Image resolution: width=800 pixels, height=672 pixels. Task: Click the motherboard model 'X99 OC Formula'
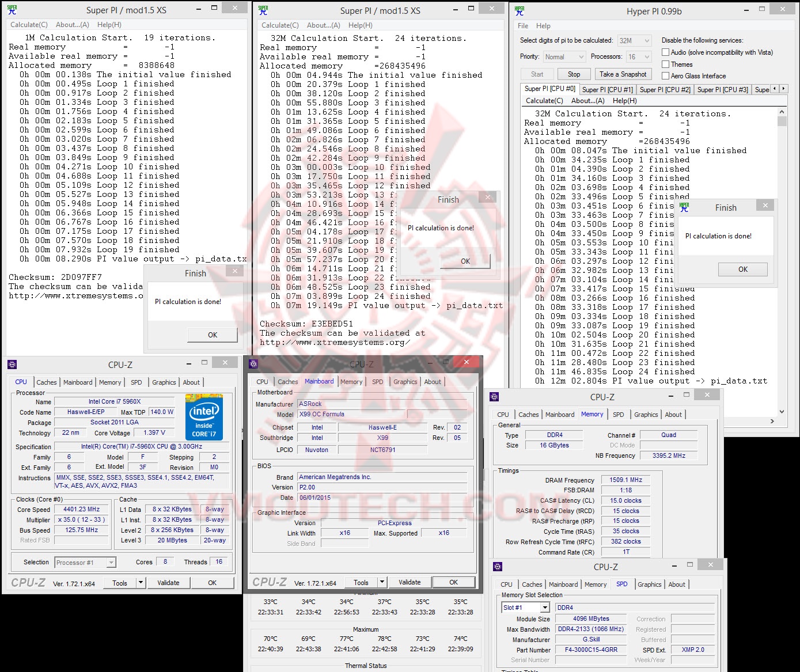point(352,414)
